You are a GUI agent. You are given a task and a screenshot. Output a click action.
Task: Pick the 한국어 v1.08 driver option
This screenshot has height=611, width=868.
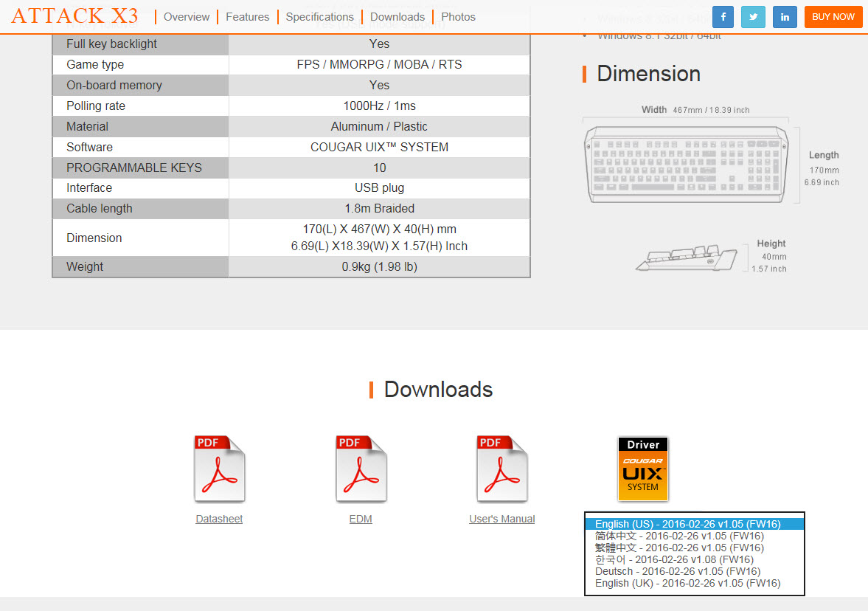coord(695,559)
